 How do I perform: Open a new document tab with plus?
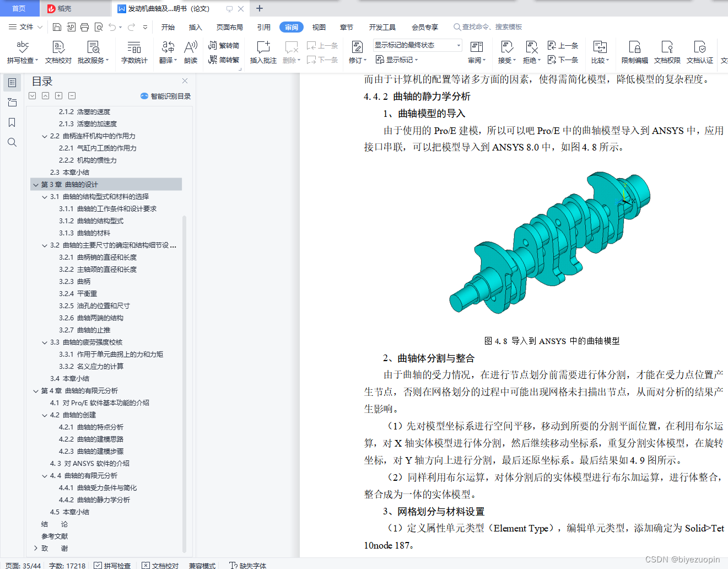point(260,8)
